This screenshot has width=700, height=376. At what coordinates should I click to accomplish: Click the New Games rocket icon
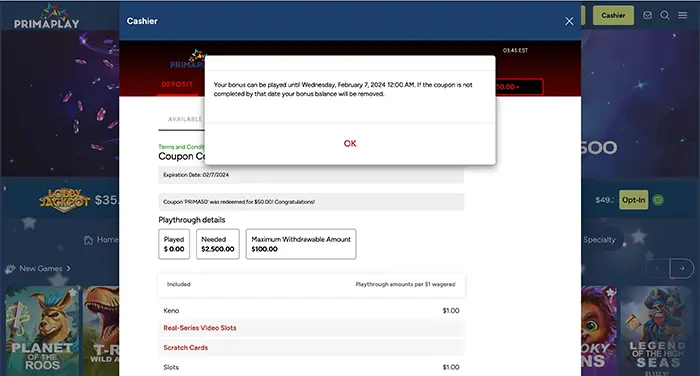point(10,269)
